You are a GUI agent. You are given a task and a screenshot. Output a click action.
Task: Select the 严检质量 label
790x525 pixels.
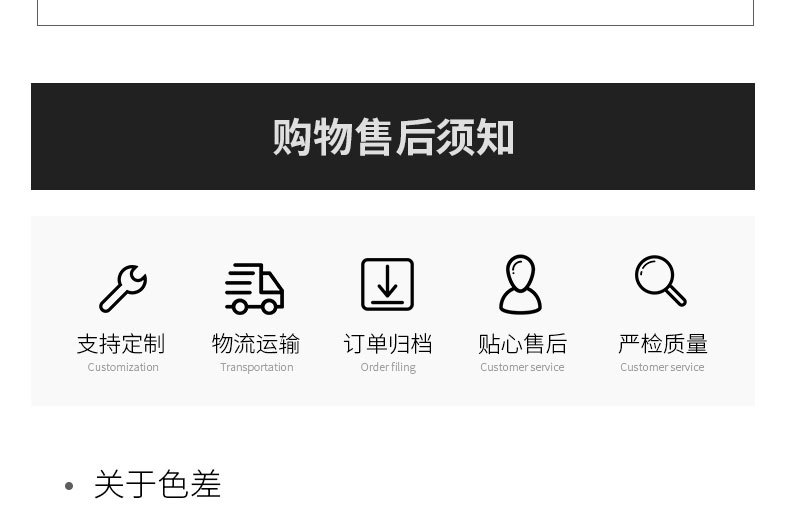click(x=663, y=344)
